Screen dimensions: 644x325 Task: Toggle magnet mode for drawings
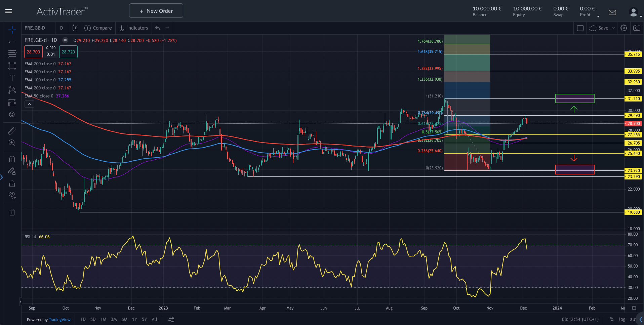pyautogui.click(x=12, y=159)
